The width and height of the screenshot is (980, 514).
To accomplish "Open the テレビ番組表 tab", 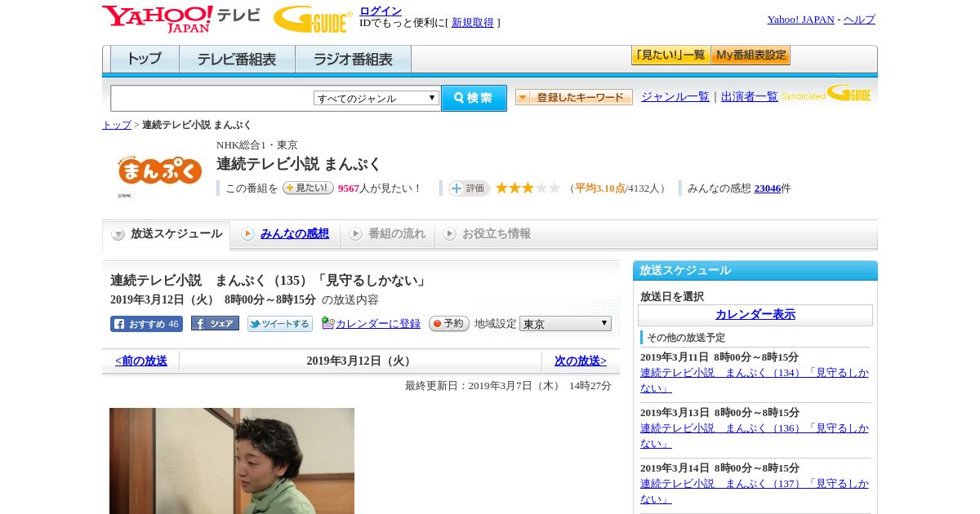I will point(237,60).
